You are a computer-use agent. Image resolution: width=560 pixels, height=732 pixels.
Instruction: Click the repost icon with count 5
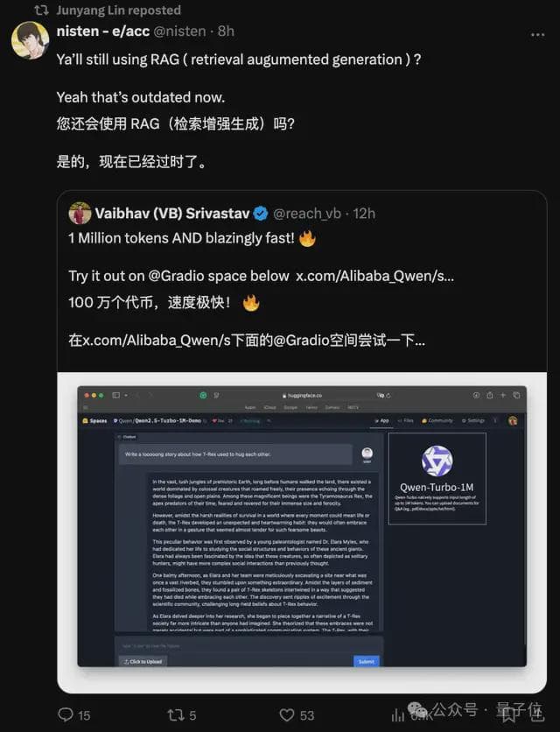[176, 714]
